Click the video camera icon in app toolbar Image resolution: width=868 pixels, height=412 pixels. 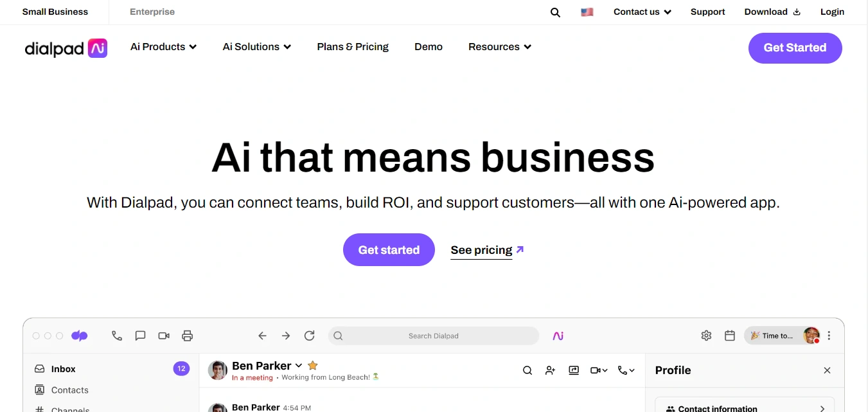[x=164, y=336]
